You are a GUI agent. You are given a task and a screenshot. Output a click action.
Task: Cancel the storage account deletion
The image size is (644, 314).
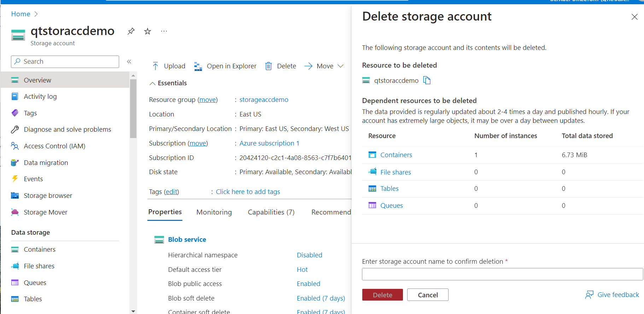tap(428, 295)
